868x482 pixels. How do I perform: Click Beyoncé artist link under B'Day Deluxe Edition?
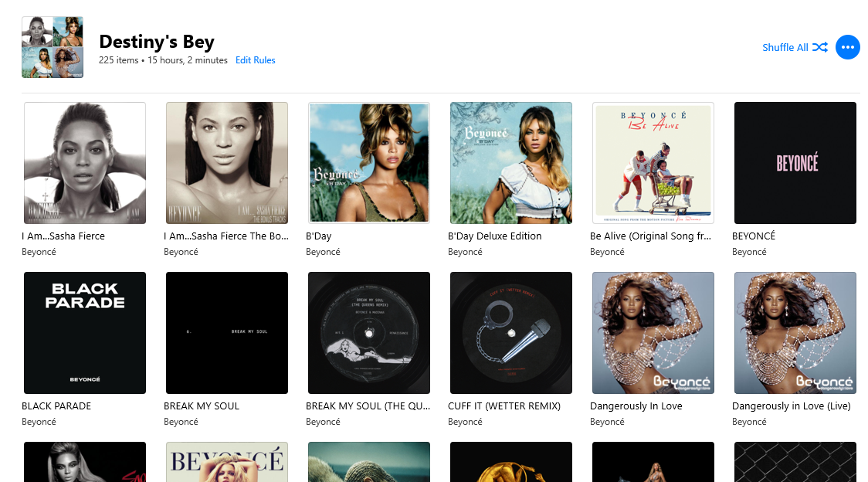pyautogui.click(x=465, y=252)
